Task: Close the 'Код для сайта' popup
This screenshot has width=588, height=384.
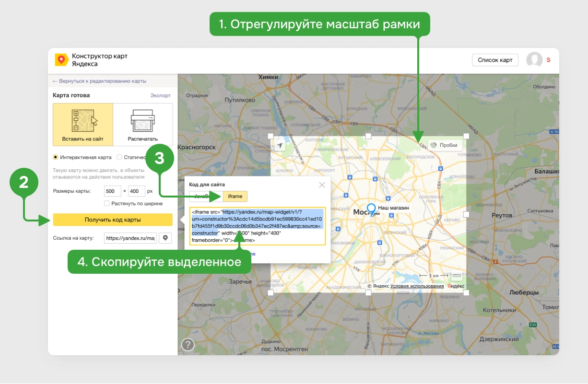Action: tap(322, 185)
